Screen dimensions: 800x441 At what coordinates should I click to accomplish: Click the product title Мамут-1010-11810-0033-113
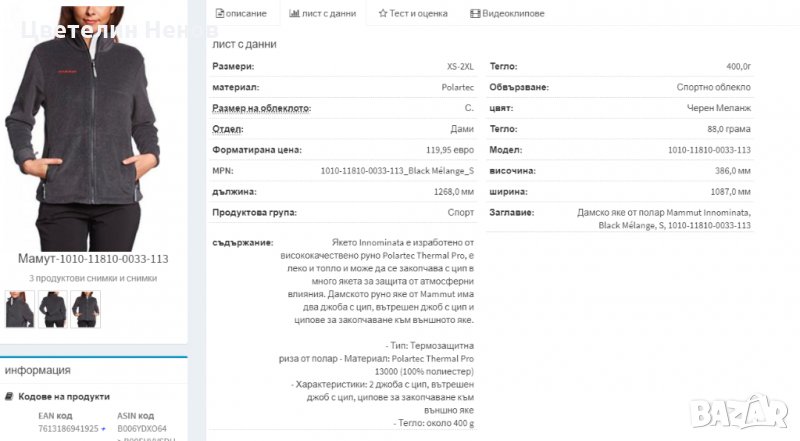pyautogui.click(x=93, y=259)
